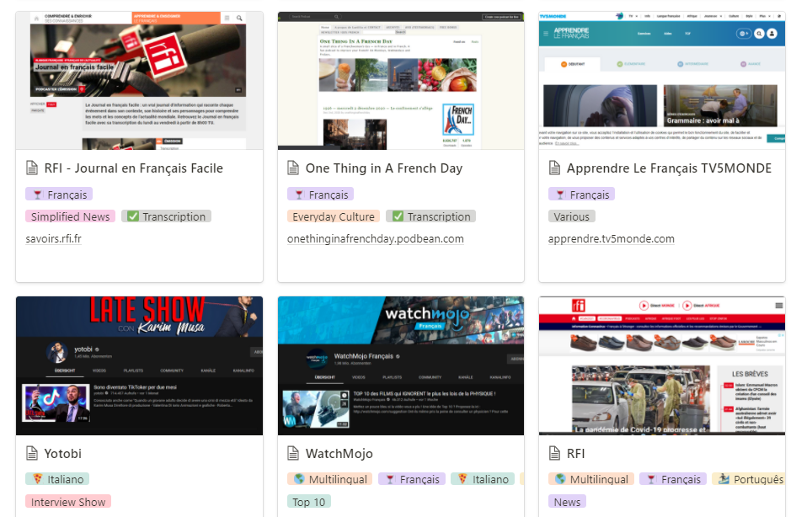
Task: Click the Français tag on TV5MONDE card
Action: click(581, 195)
